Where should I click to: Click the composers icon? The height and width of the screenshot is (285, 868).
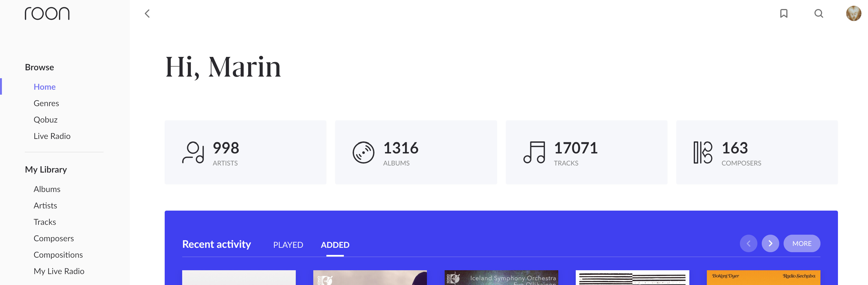click(703, 152)
